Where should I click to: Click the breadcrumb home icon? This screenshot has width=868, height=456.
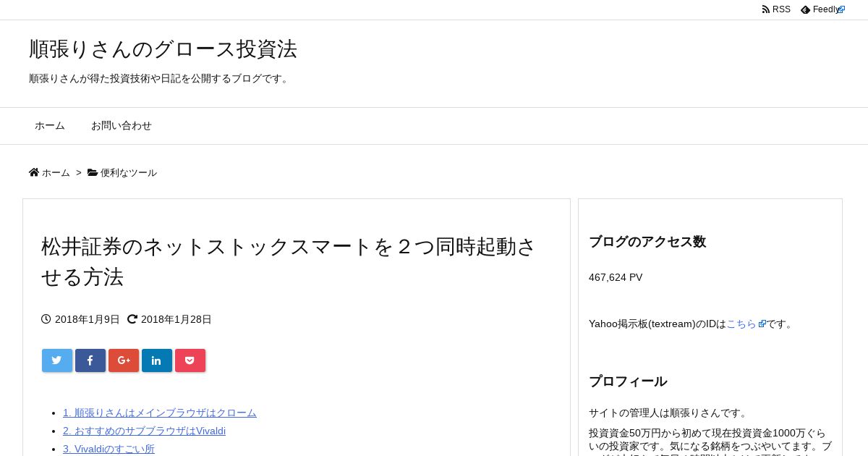[34, 172]
